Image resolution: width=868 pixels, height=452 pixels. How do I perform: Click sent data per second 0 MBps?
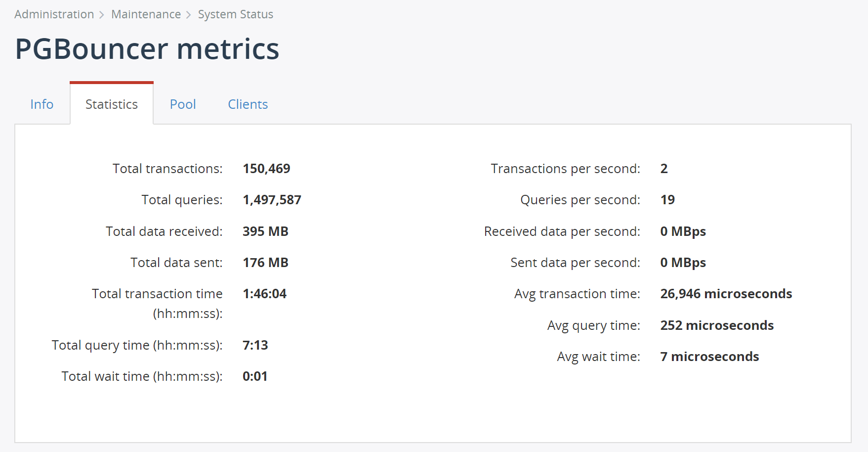point(683,263)
